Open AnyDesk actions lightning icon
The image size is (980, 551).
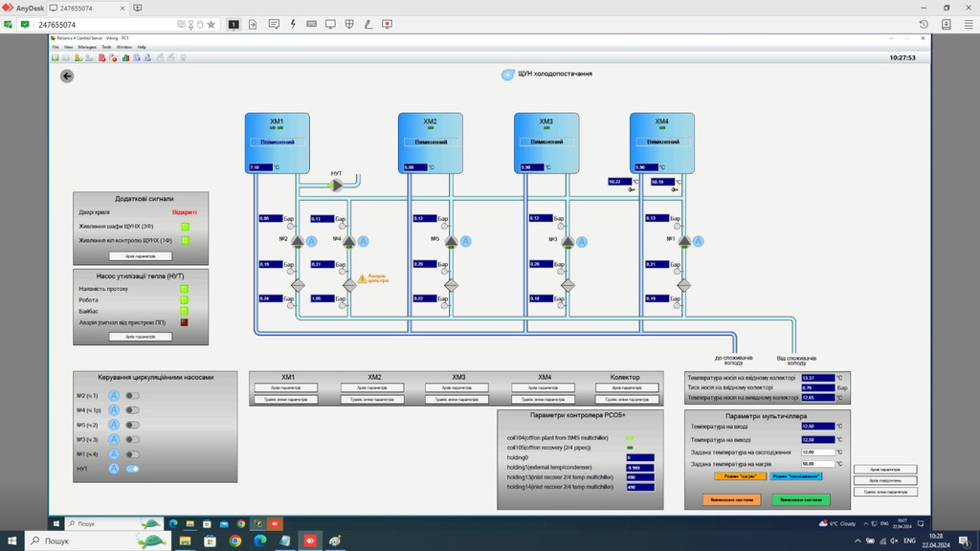[x=293, y=24]
